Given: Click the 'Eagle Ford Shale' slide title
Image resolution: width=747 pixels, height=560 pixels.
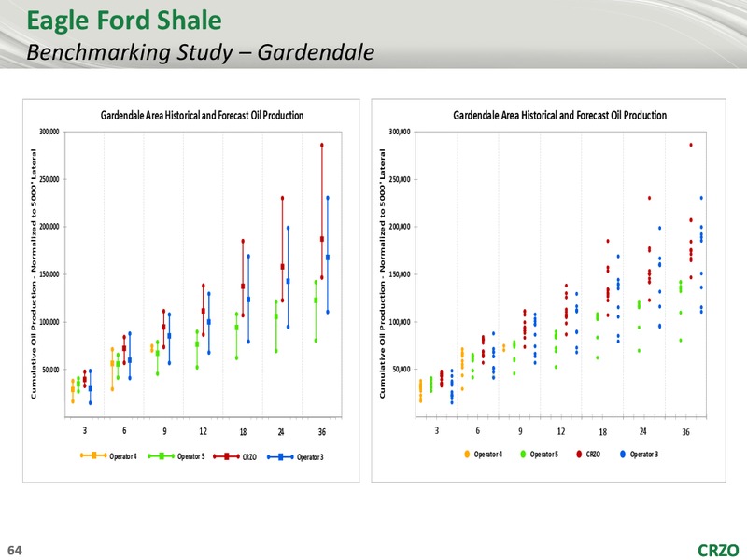Looking at the screenshot, I should 124,21.
